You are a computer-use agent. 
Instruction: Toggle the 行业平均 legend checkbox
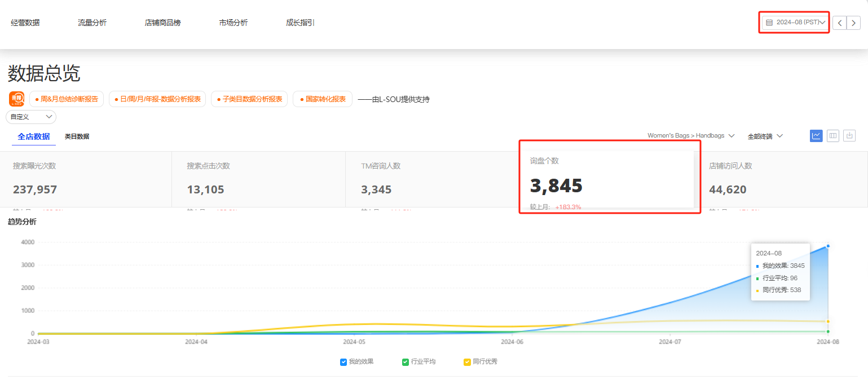click(406, 362)
